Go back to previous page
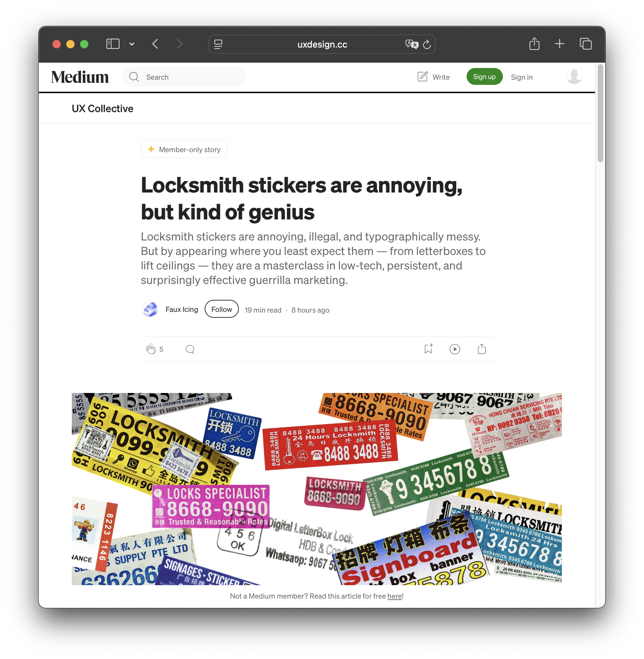Screen dimensions: 644x659 (x=155, y=44)
